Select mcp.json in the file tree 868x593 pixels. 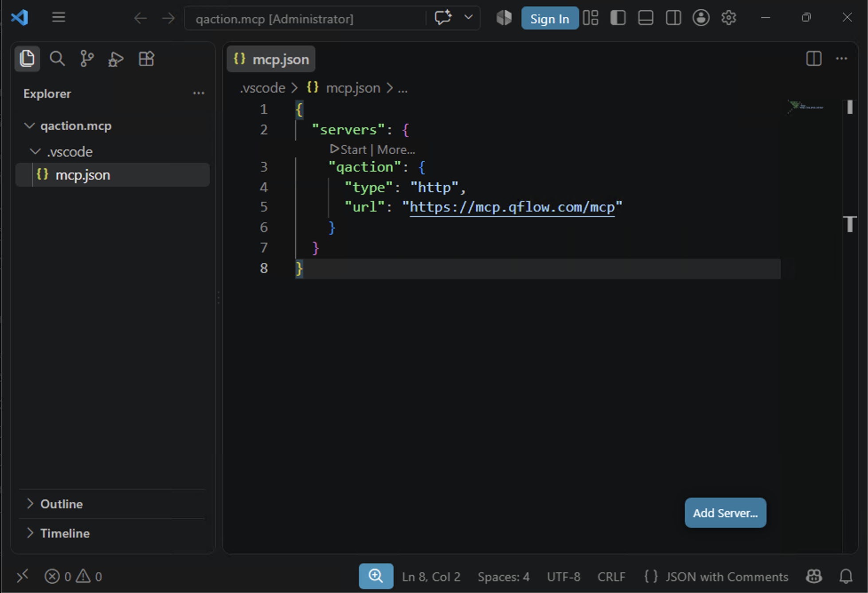point(113,175)
